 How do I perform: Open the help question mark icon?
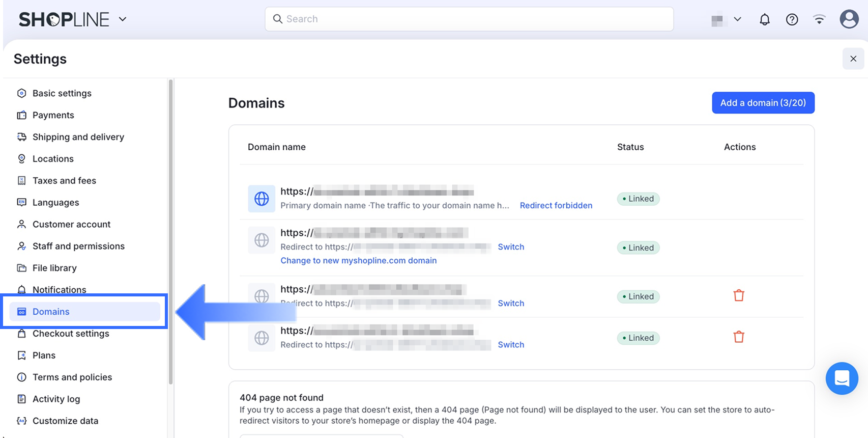pyautogui.click(x=792, y=19)
